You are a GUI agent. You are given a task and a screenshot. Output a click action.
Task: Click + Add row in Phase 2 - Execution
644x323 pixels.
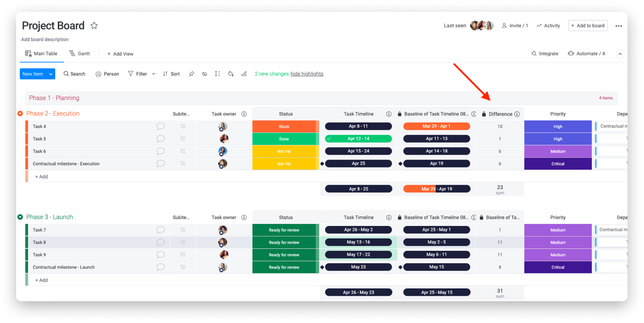tap(42, 177)
